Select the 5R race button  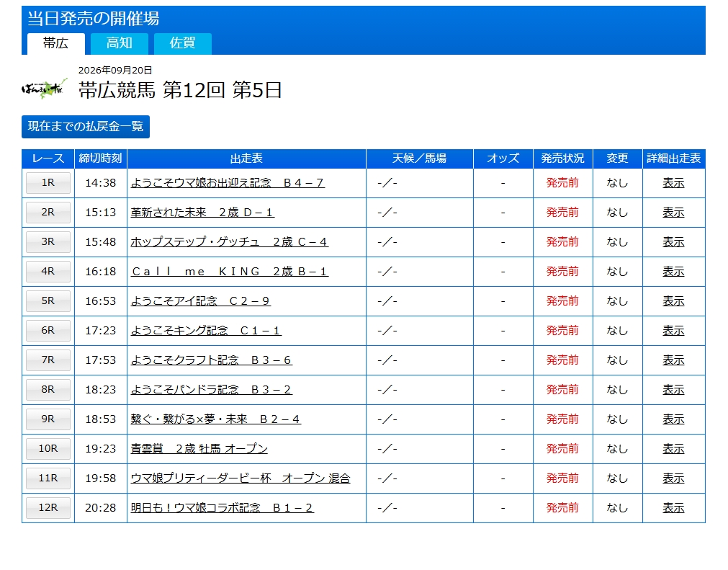pyautogui.click(x=48, y=301)
